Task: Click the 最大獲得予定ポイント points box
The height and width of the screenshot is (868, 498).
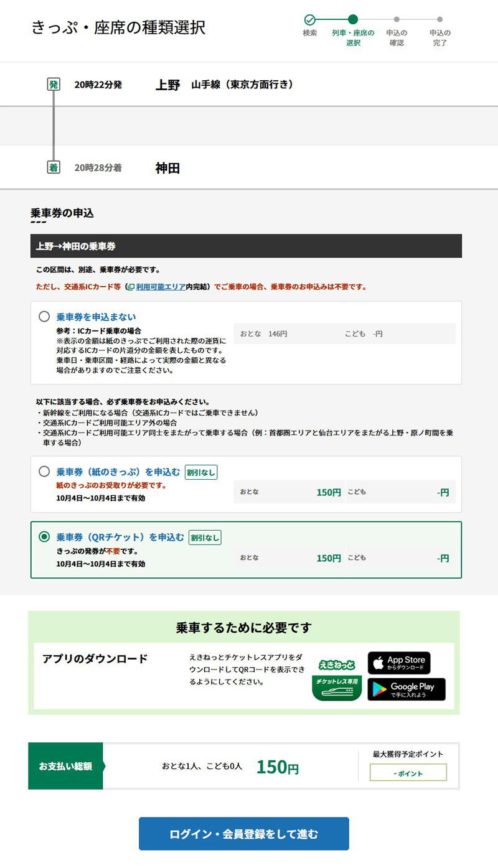Action: 408,773
